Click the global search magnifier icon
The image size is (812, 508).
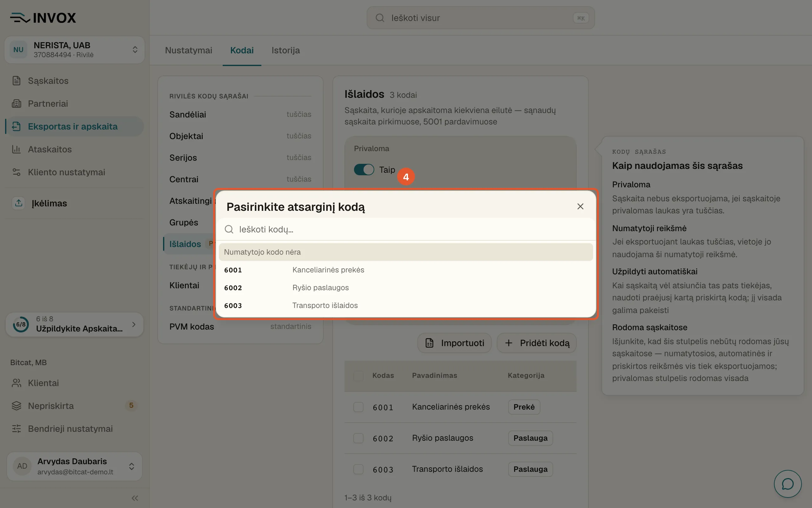380,18
